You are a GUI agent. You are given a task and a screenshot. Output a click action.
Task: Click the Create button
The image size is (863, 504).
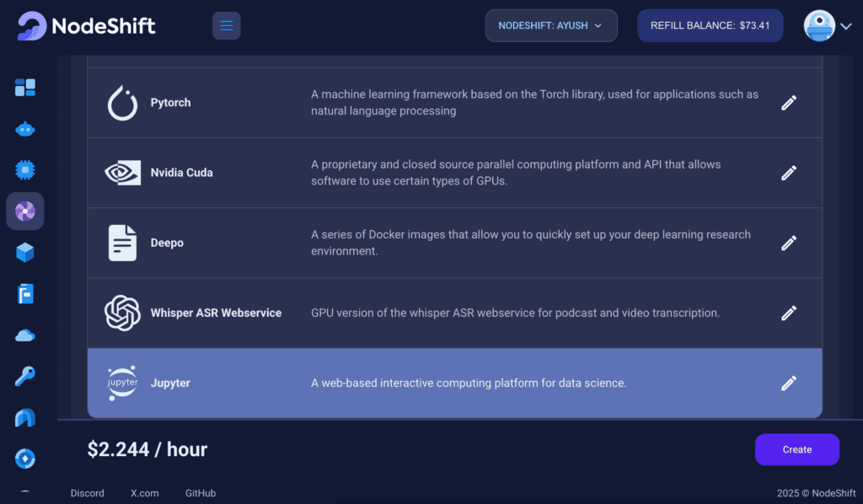[797, 449]
